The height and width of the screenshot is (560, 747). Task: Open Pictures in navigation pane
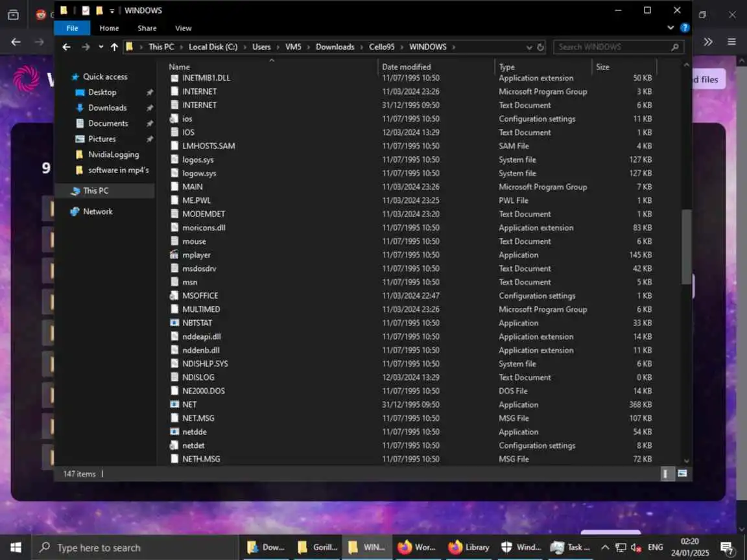[101, 139]
